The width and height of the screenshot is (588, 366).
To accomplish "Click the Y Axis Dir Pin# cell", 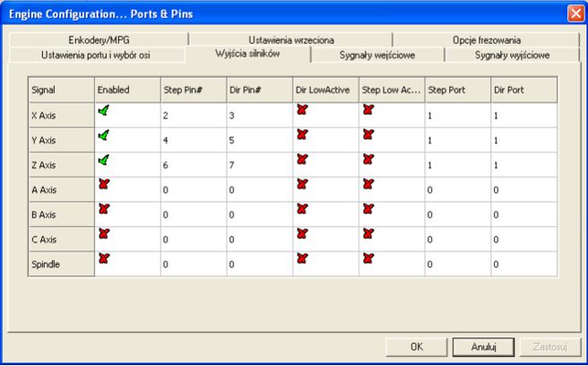I will coord(259,141).
